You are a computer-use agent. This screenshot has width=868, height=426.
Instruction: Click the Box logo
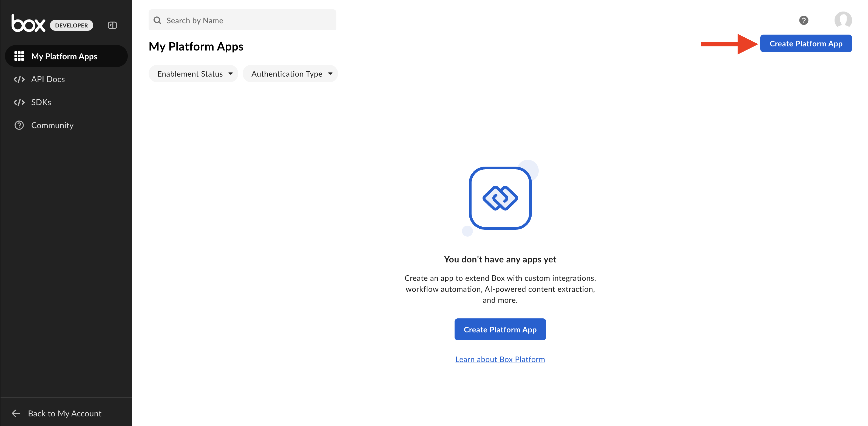point(28,24)
